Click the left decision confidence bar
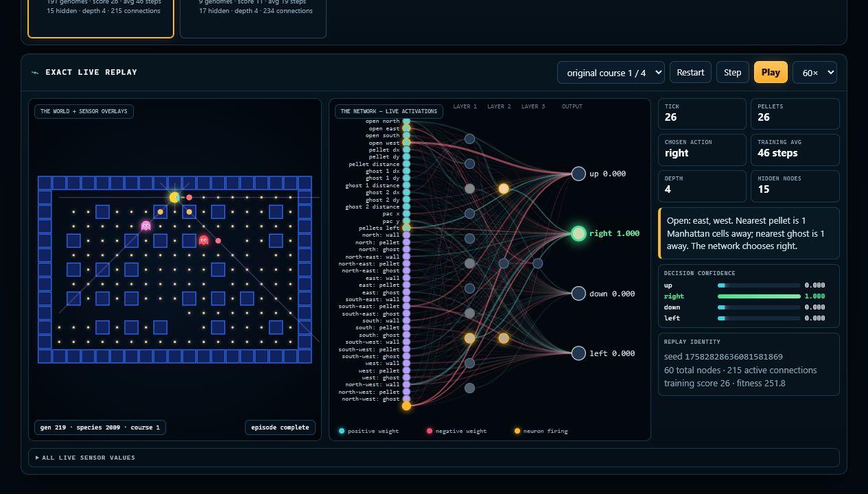 [759, 318]
